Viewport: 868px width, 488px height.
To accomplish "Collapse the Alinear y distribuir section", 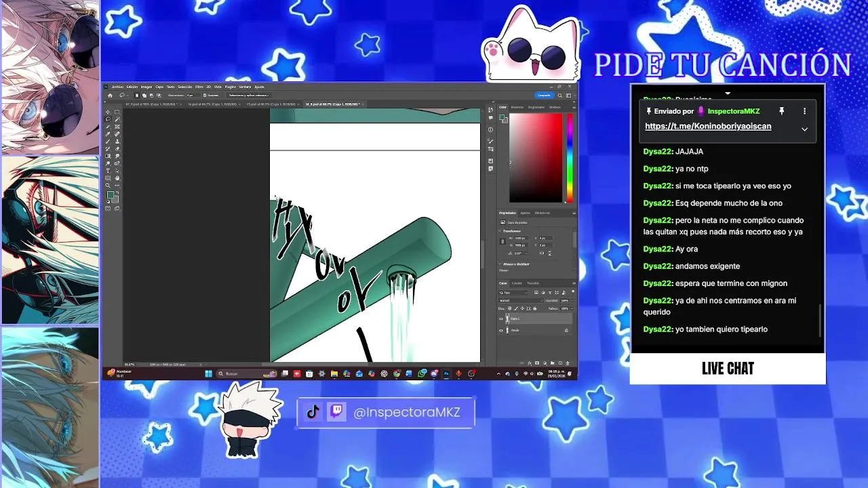I will [x=500, y=264].
